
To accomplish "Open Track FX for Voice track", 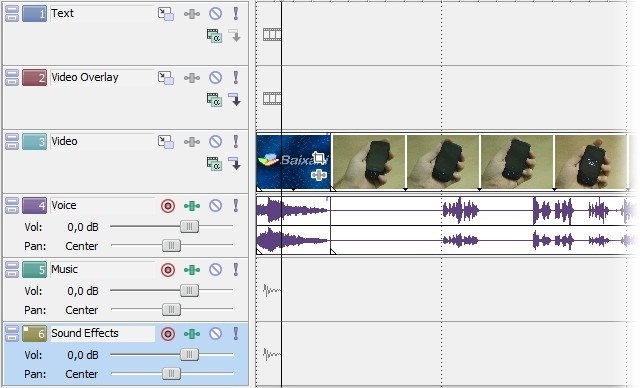I will click(x=191, y=206).
